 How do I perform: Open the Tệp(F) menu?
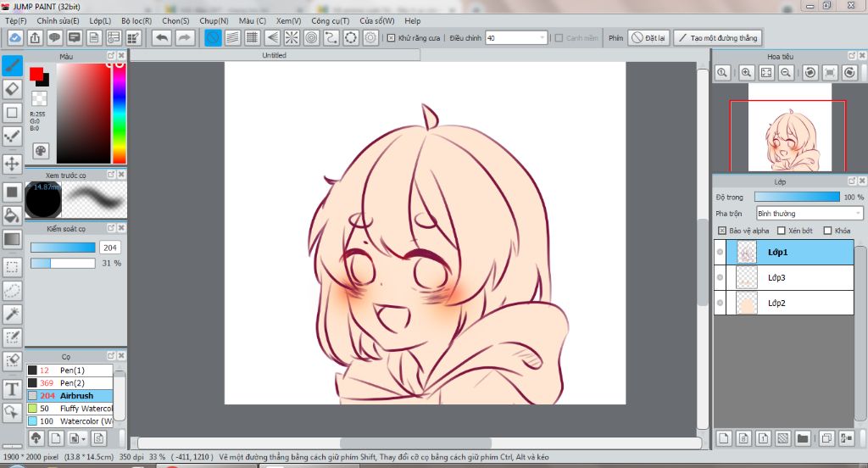click(15, 20)
